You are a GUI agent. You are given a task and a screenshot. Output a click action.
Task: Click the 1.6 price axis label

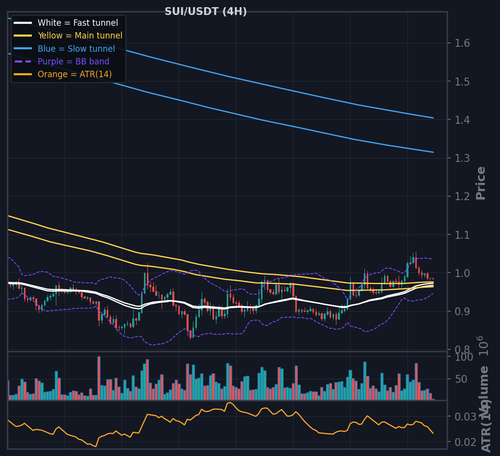[462, 43]
